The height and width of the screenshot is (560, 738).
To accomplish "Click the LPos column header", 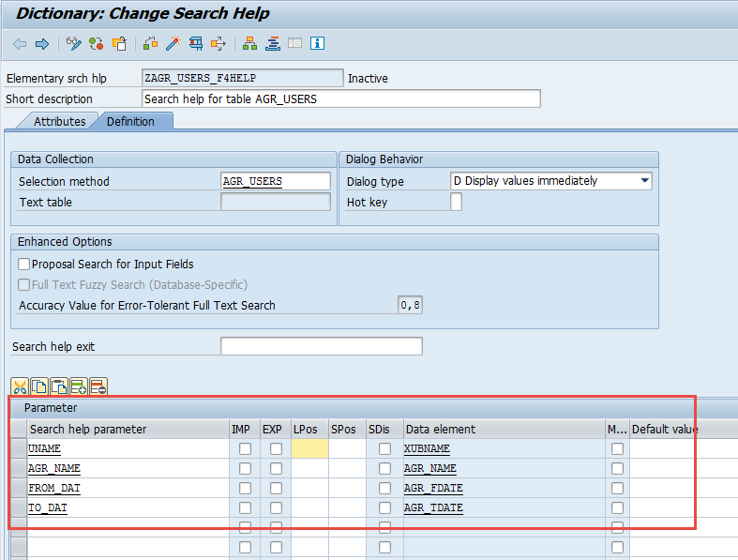I will pos(309,429).
